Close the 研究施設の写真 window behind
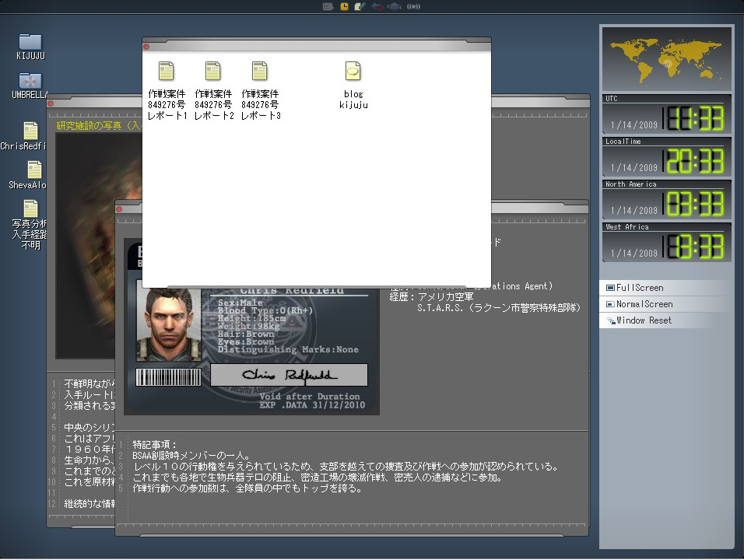744x560 pixels. click(51, 103)
